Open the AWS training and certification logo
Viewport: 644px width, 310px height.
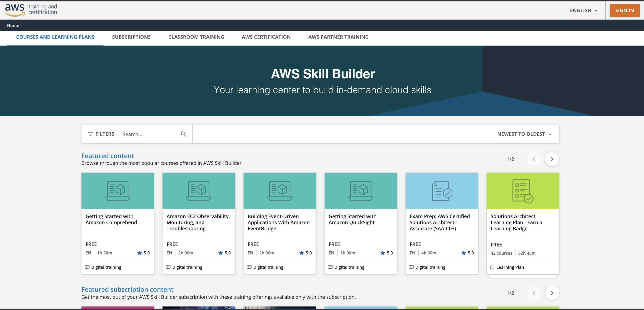[31, 10]
